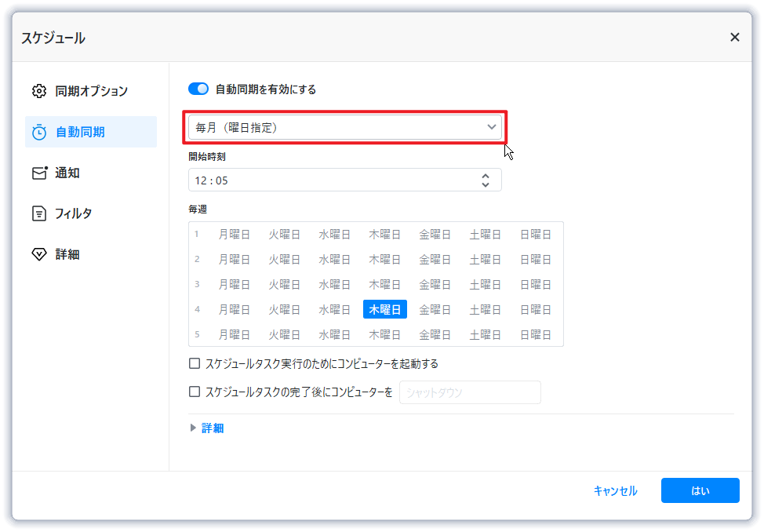This screenshot has height=532, width=764.
Task: Close the スケジュール dialog with X
Action: click(735, 37)
